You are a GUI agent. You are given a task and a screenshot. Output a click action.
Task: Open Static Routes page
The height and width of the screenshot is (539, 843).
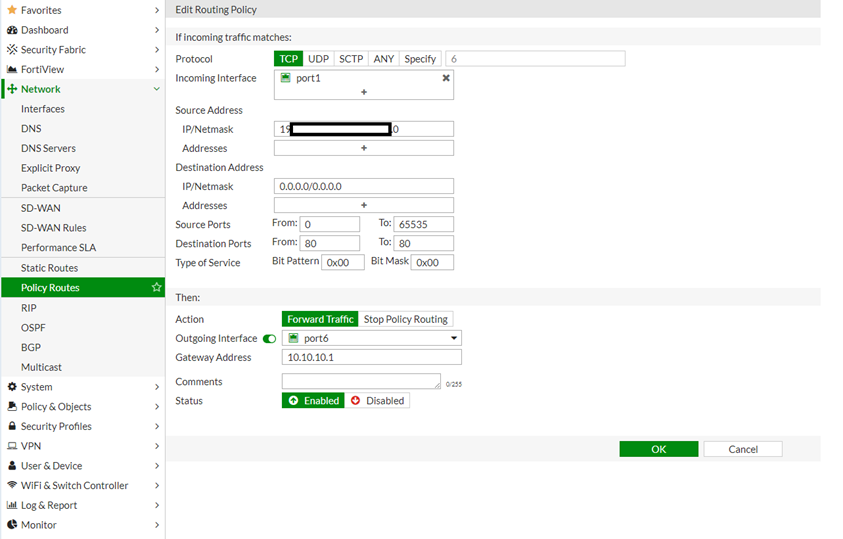click(49, 268)
